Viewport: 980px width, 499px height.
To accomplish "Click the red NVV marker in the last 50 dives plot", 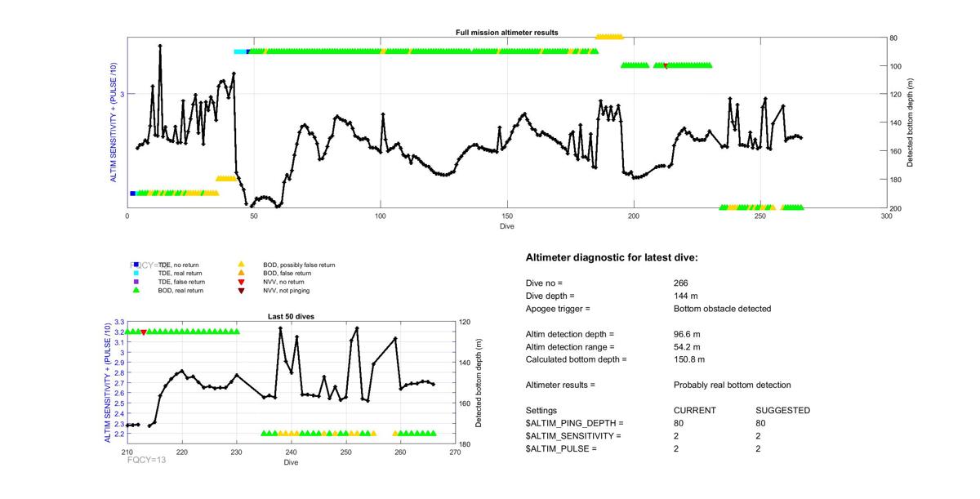I will point(144,332).
